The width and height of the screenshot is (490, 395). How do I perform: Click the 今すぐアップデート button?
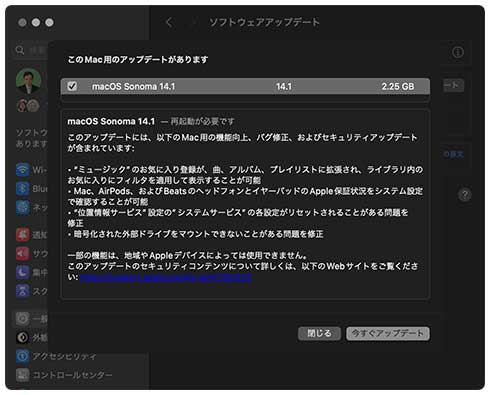(388, 333)
